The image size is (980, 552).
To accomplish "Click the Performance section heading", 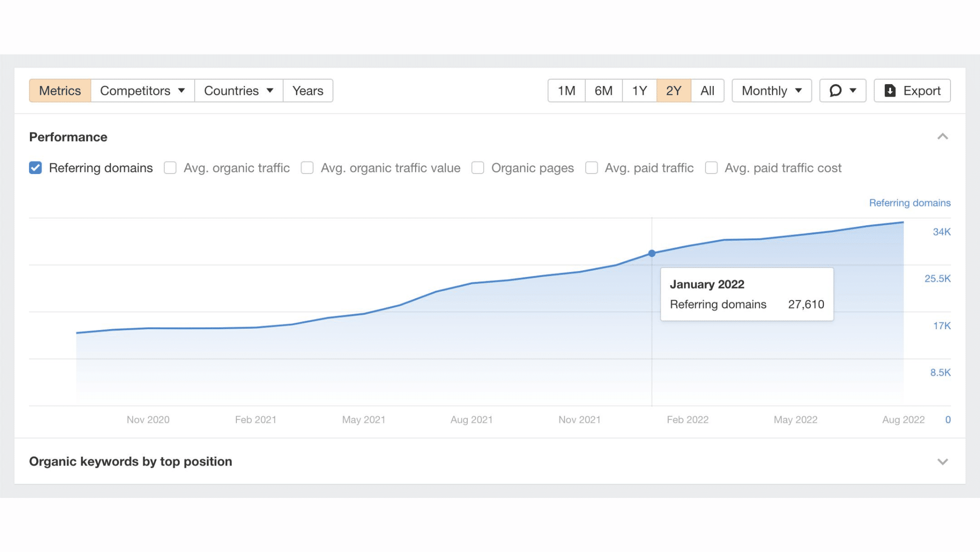I will point(68,137).
